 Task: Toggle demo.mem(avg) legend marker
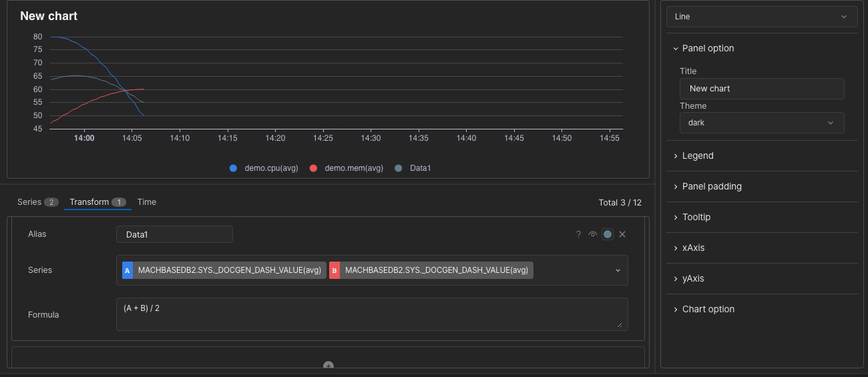[x=313, y=168]
